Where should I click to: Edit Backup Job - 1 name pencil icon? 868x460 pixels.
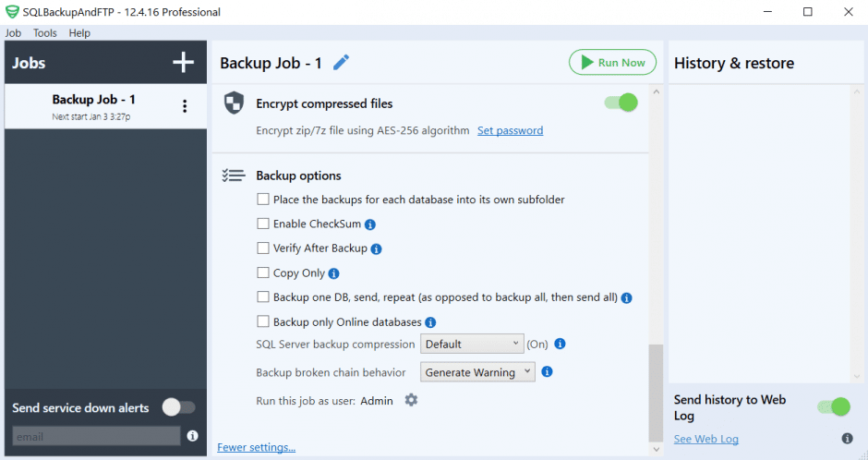[342, 63]
